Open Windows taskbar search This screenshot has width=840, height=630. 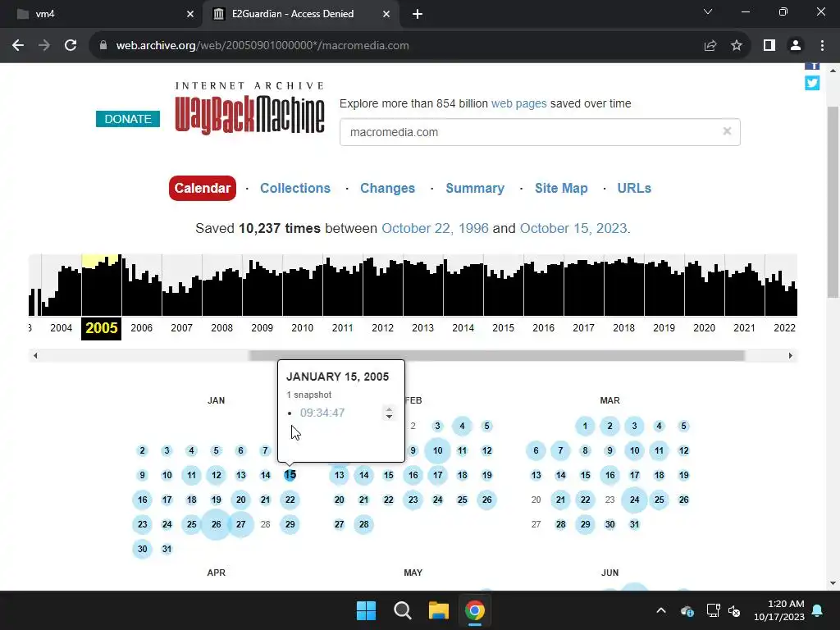pyautogui.click(x=402, y=610)
